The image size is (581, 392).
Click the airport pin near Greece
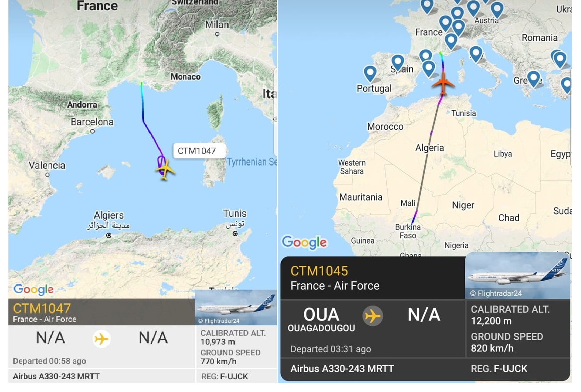[x=534, y=79]
